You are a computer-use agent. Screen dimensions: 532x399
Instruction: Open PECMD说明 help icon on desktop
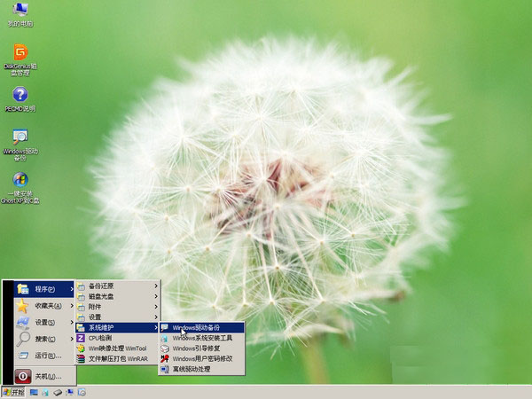click(x=20, y=96)
